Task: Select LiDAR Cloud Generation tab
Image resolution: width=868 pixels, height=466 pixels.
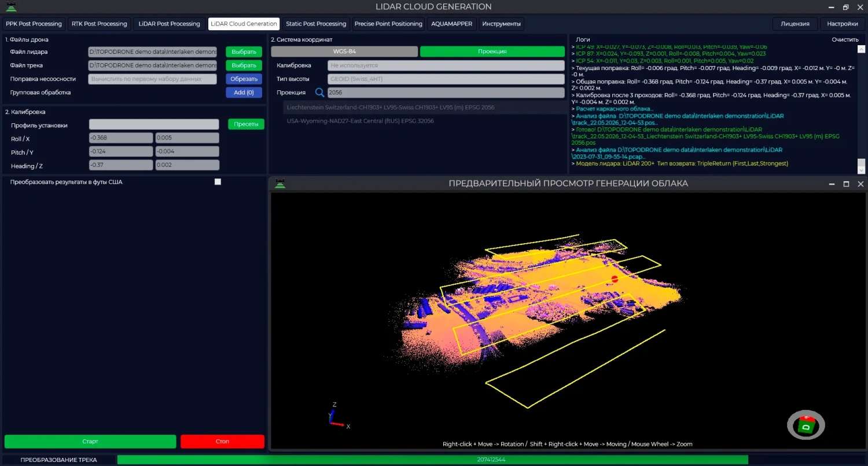Action: pos(244,24)
